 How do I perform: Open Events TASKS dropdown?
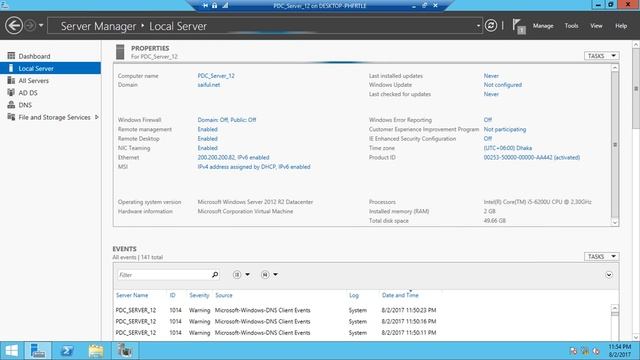[601, 257]
